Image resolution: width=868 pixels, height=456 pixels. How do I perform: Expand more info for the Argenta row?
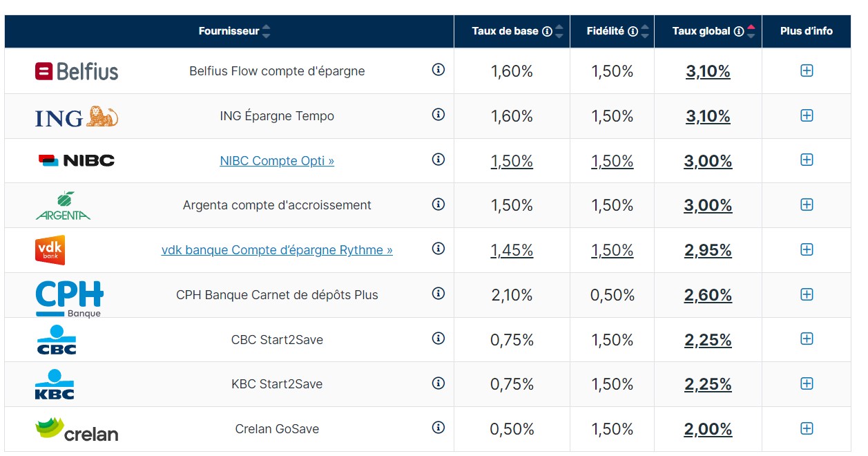(x=807, y=205)
